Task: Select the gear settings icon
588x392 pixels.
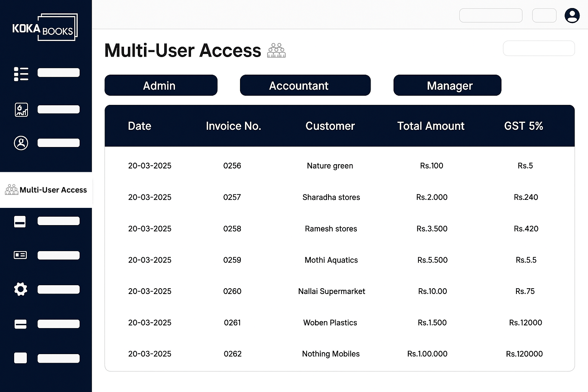Action: point(21,289)
